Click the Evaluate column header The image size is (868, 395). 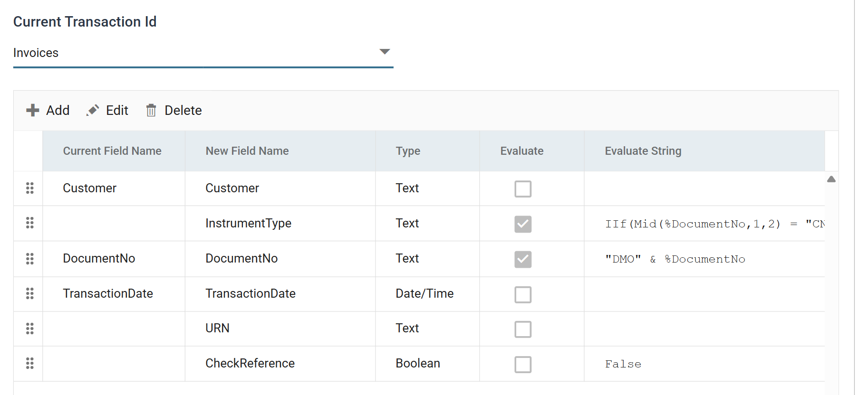point(532,151)
